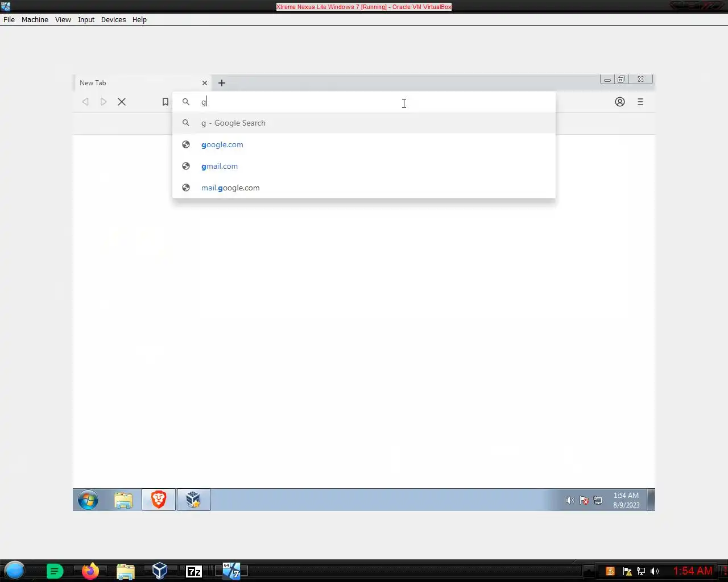Click the search magnifier in address bar

coord(186,102)
